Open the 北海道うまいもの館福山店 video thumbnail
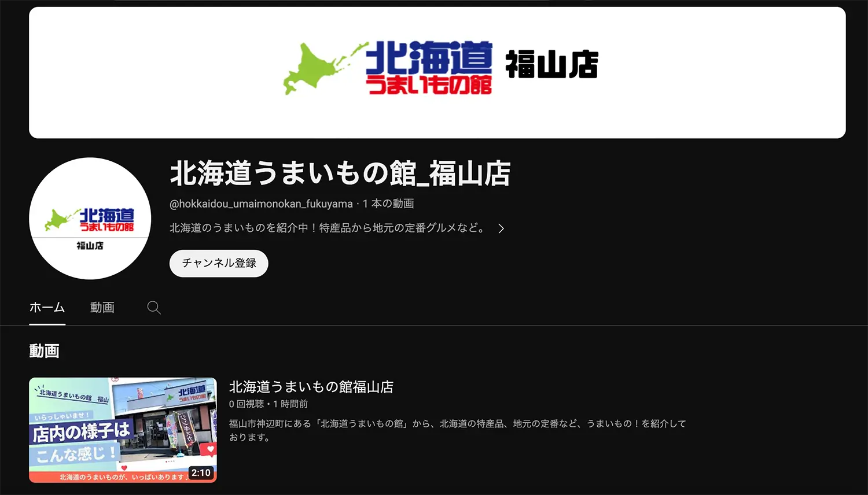868x495 pixels. (123, 430)
